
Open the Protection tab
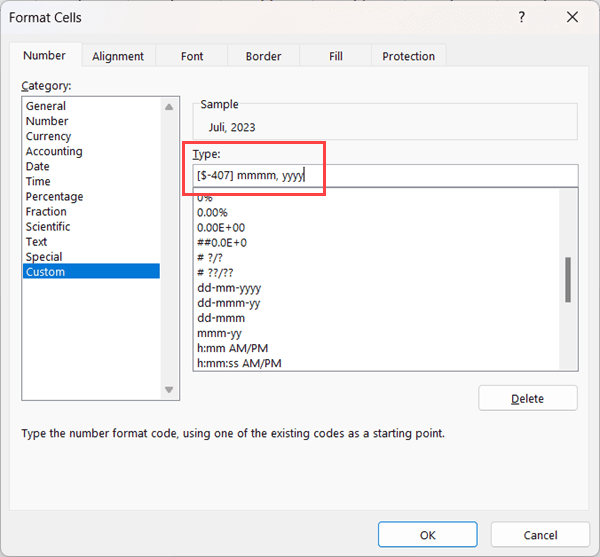click(x=408, y=56)
